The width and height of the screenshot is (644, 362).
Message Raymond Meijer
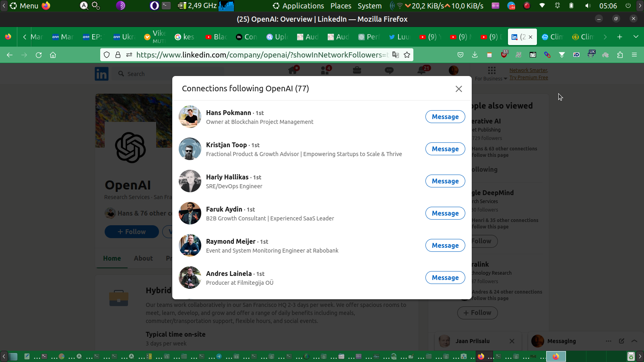tap(445, 245)
